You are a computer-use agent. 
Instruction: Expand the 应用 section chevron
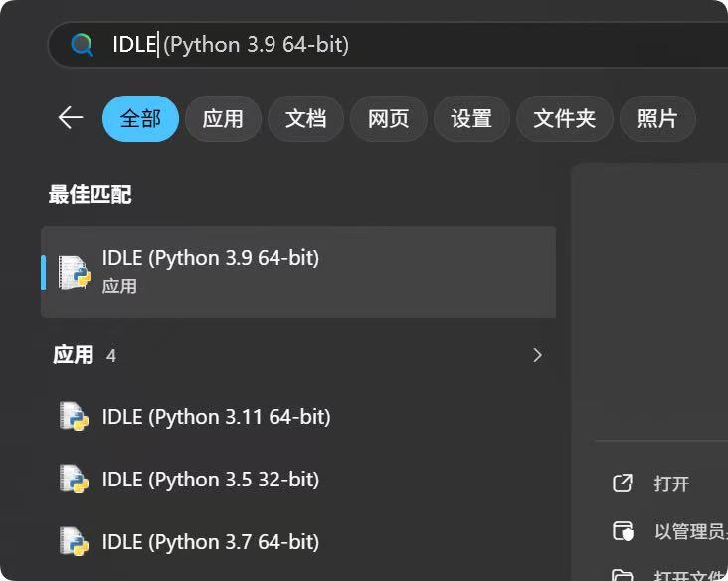[x=538, y=355]
